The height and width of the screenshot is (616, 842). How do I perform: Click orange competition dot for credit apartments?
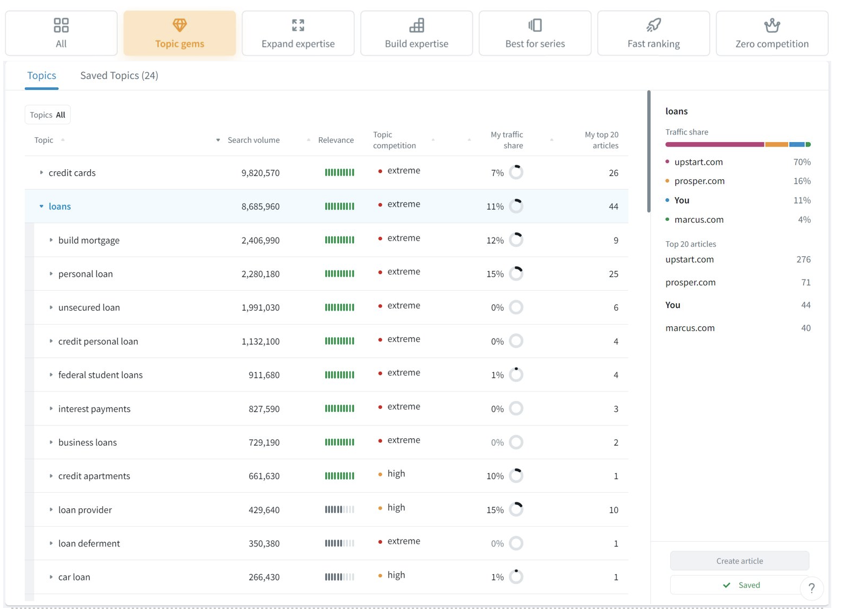click(x=380, y=474)
